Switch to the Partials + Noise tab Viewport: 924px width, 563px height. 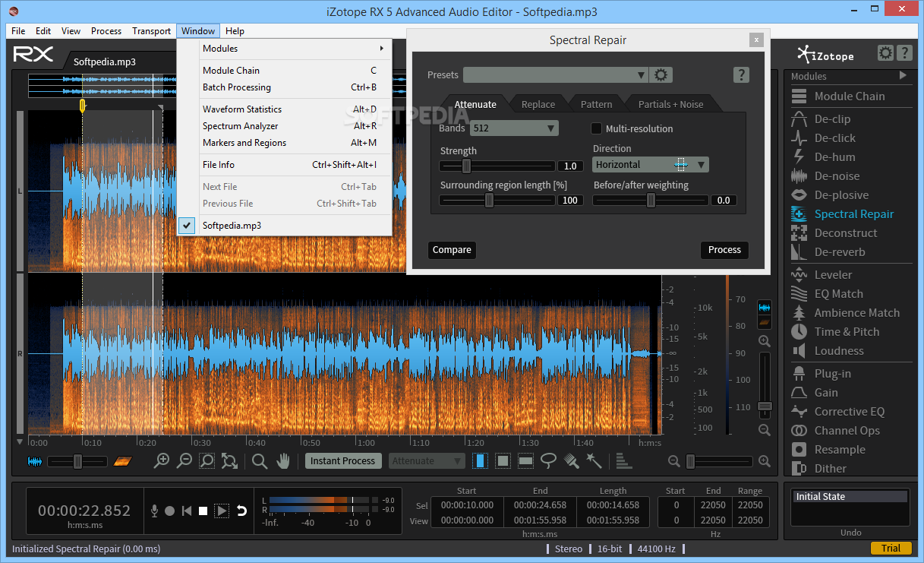click(670, 104)
